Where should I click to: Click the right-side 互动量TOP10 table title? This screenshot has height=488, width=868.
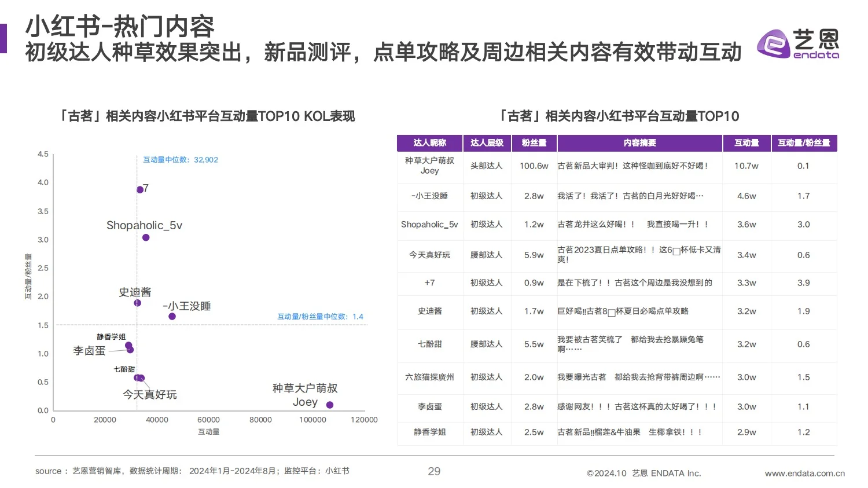point(618,116)
